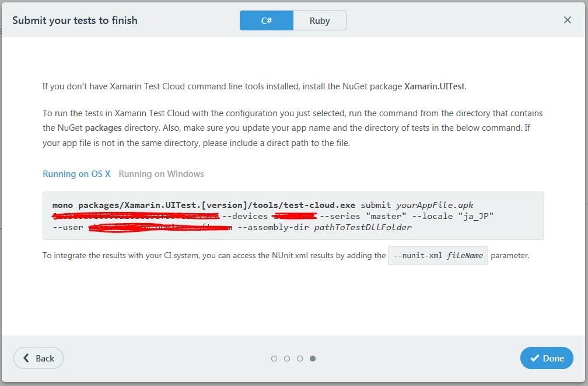588x386 pixels.
Task: Click yourAppFile.apk placeholder in the command
Action: point(435,205)
